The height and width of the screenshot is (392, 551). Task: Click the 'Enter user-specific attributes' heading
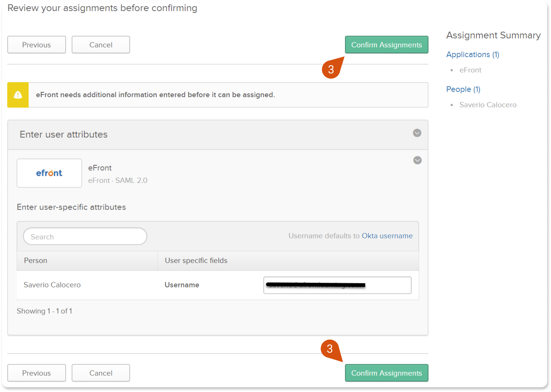click(71, 207)
